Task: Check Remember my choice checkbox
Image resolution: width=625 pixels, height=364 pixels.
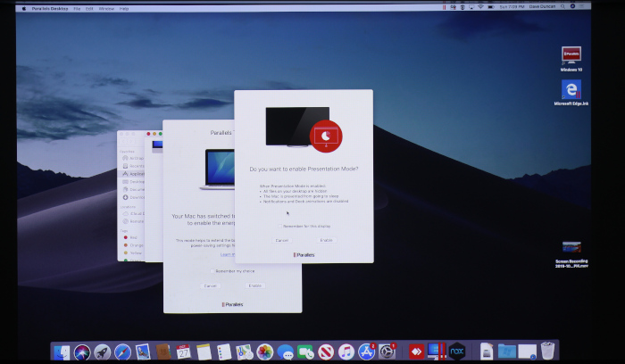Action: pos(212,271)
